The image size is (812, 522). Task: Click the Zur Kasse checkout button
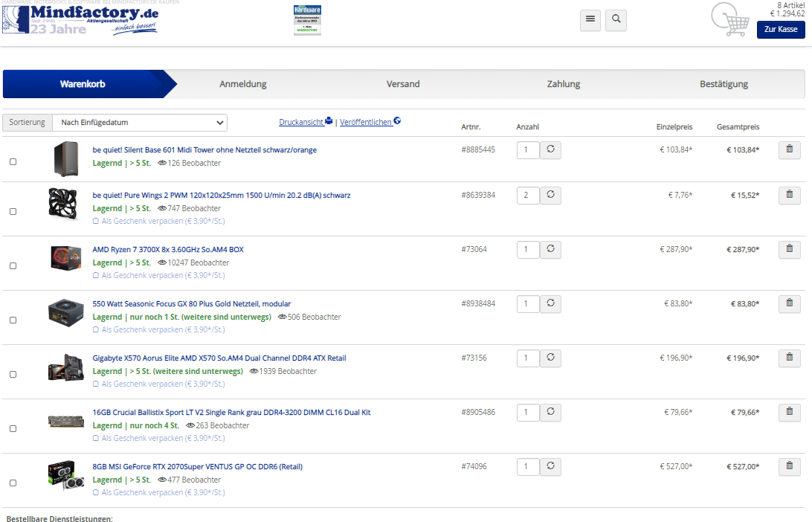pyautogui.click(x=781, y=30)
